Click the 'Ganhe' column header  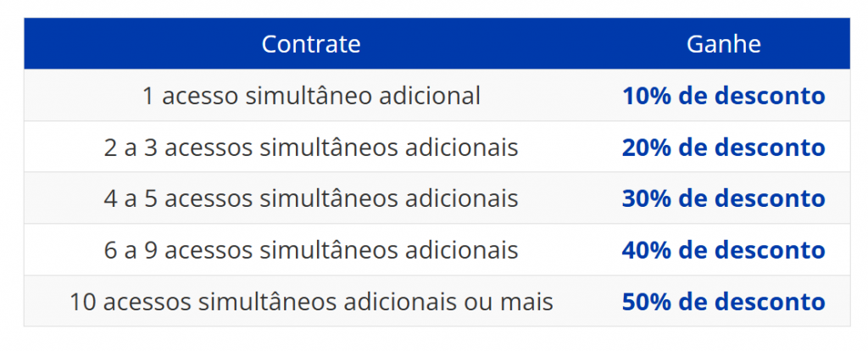coord(723,44)
